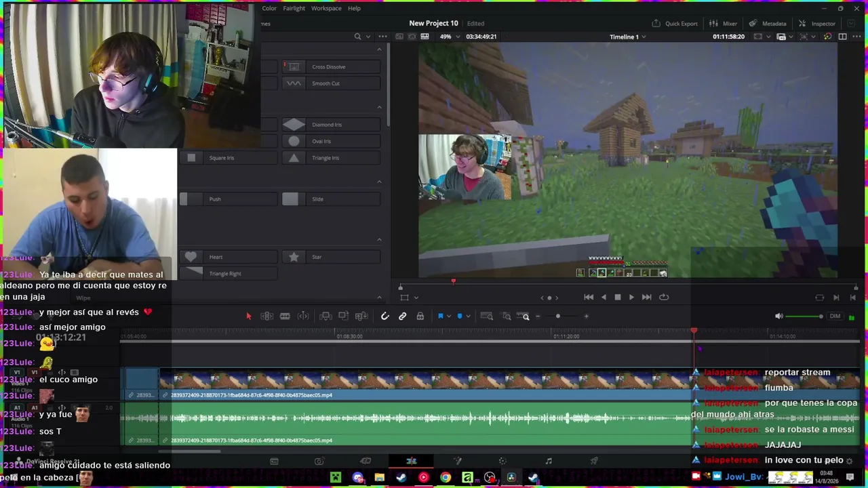The image size is (868, 488).
Task: Toggle the Inspector panel
Action: tap(816, 24)
